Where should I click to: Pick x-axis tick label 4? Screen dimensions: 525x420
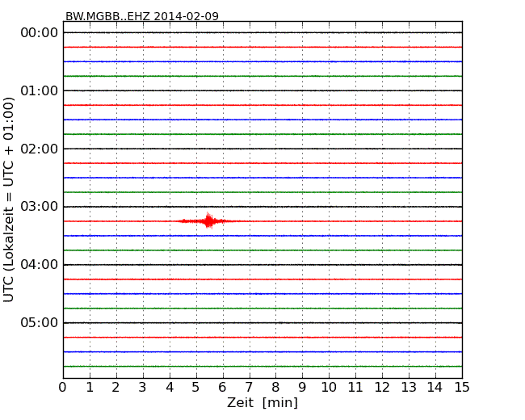170,388
